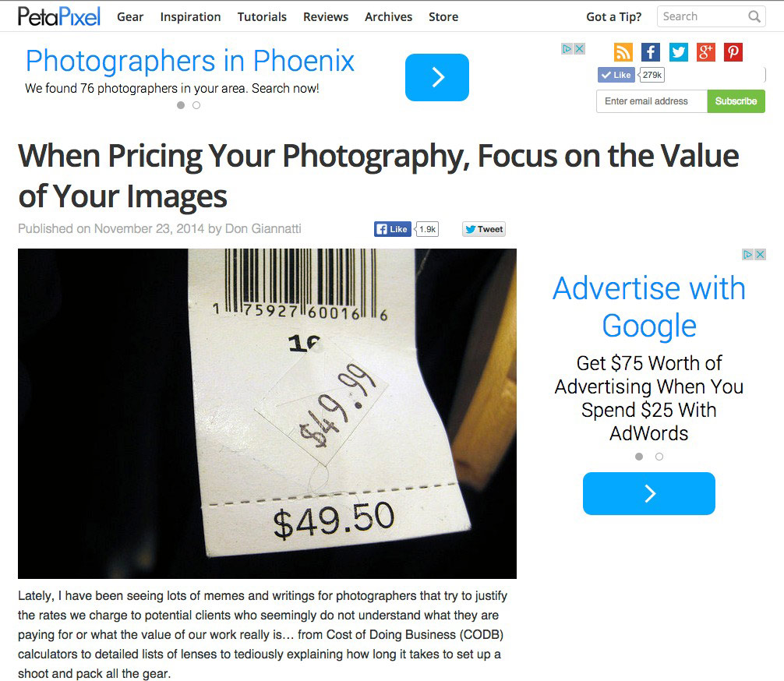This screenshot has height=681, width=784.
Task: Close the Photographers in Phoenix ad
Action: coord(580,48)
